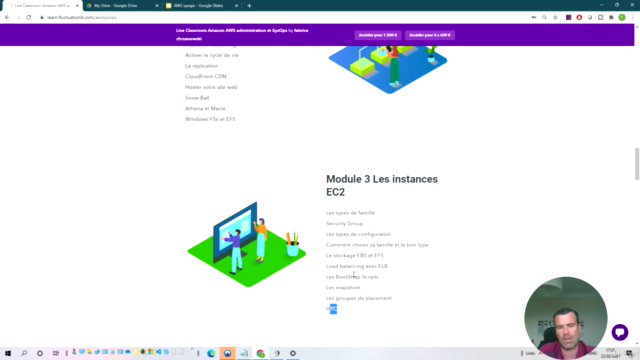Open the zoom magnifier in address bar

pos(544,18)
